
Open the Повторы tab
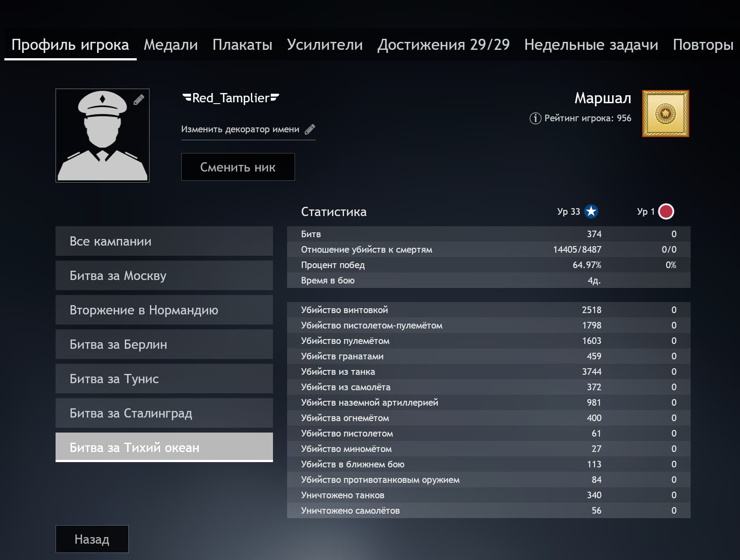click(703, 45)
